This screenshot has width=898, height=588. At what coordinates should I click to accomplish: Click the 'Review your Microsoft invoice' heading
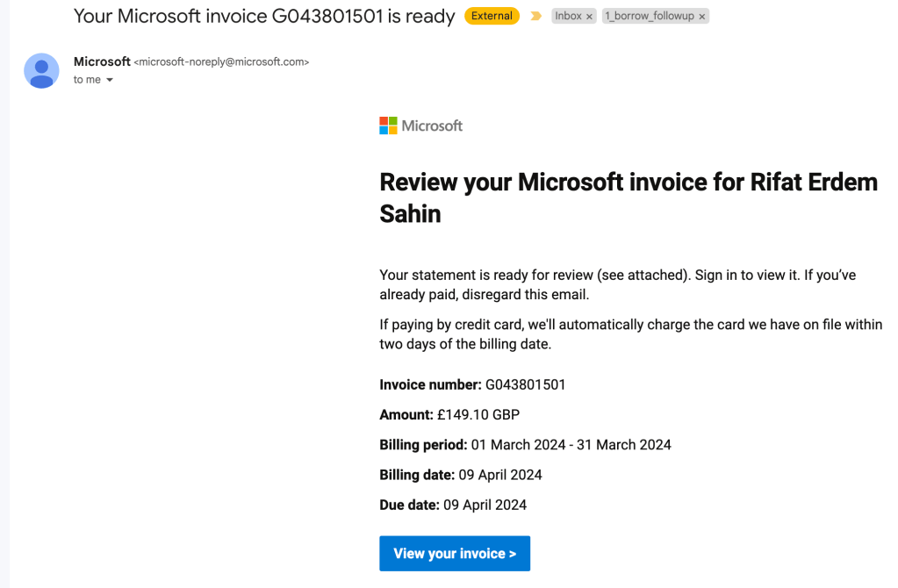pos(629,198)
